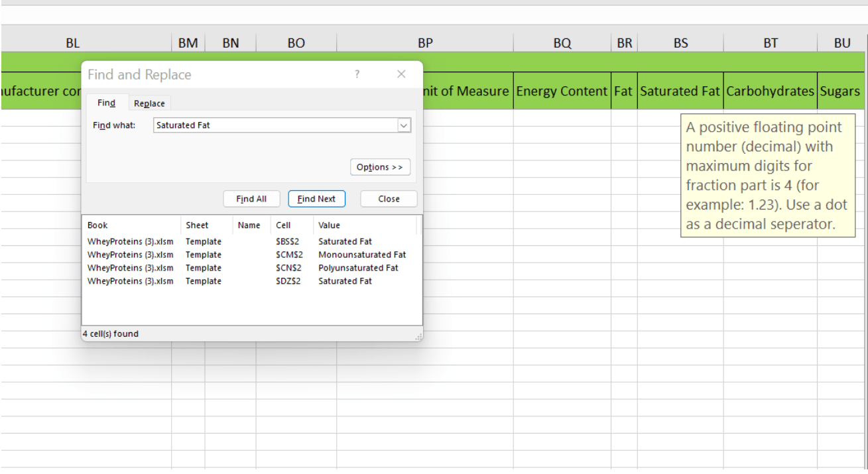Screen dimensions: 868x474
Task: Click the Close button in the dialog
Action: pyautogui.click(x=389, y=199)
